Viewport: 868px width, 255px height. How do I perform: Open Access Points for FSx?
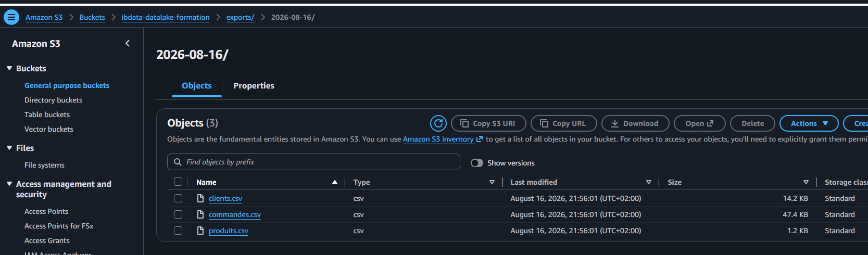click(59, 226)
